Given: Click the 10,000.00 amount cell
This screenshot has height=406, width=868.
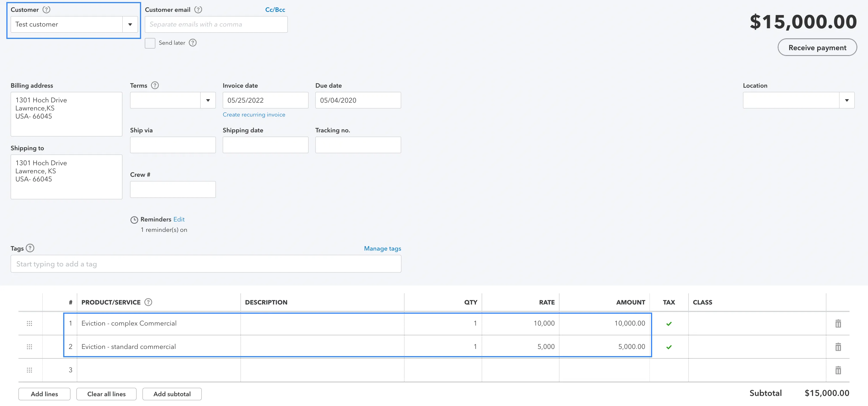Looking at the screenshot, I should click(x=605, y=323).
